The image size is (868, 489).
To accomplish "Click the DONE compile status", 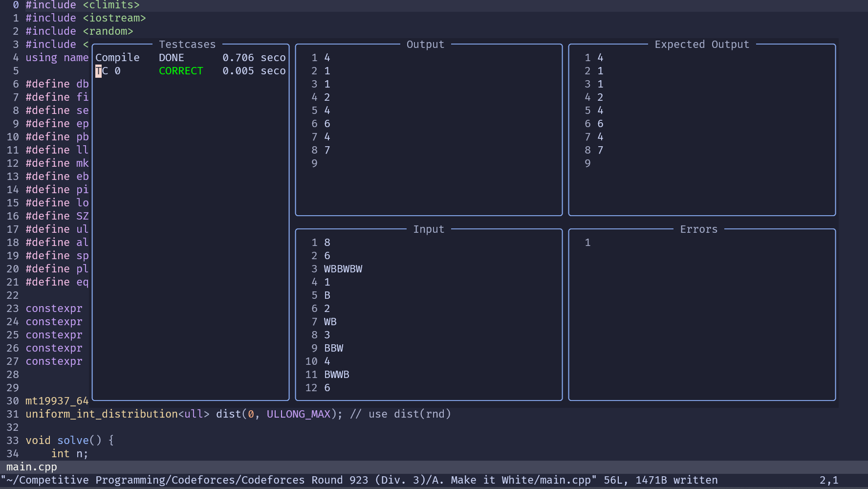I will 172,58.
